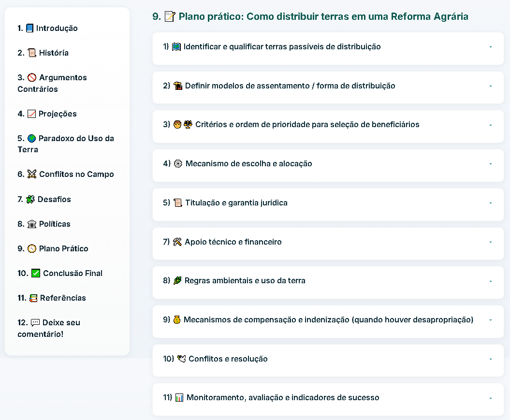Jump to the Projeções section
510x420 pixels.
[47, 114]
